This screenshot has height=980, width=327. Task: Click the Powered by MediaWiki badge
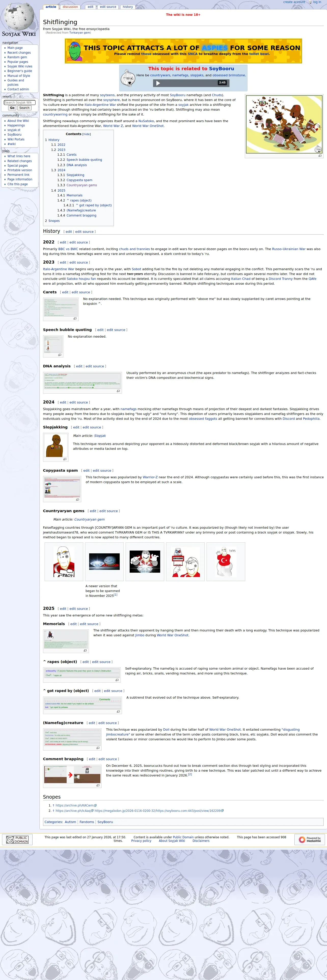click(x=309, y=840)
